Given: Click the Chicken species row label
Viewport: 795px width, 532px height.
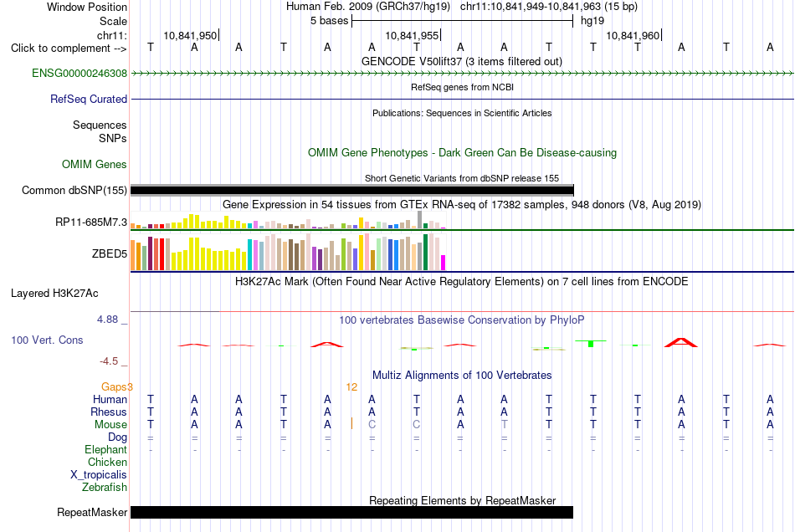Looking at the screenshot, I should coord(107,462).
